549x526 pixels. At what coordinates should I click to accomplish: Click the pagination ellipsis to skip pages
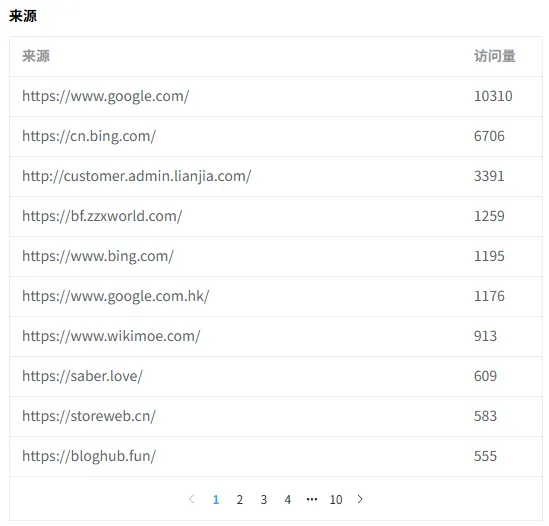pyautogui.click(x=312, y=499)
